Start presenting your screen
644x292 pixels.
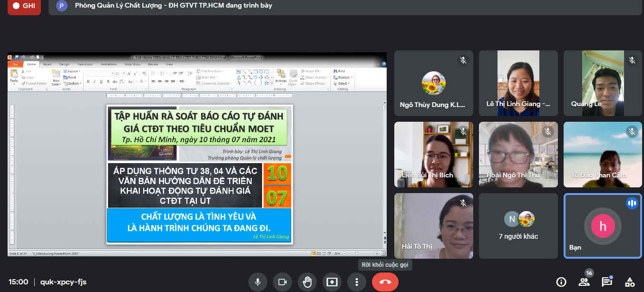pyautogui.click(x=332, y=282)
